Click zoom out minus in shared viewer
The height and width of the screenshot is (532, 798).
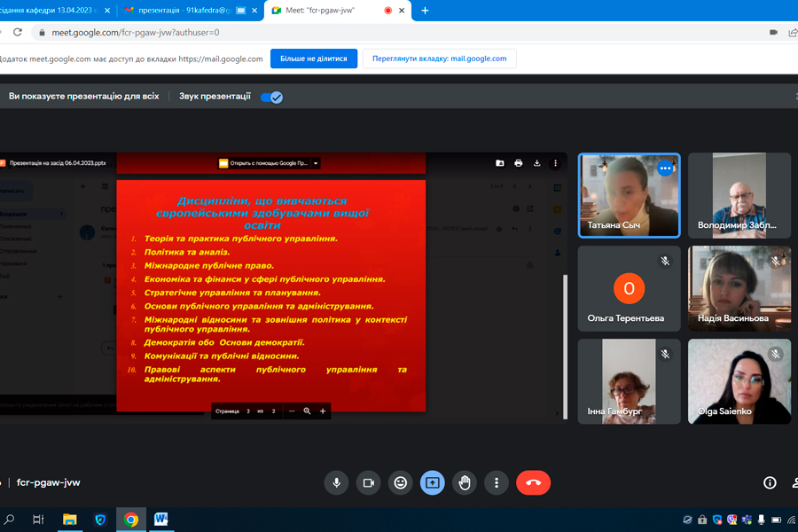click(292, 411)
